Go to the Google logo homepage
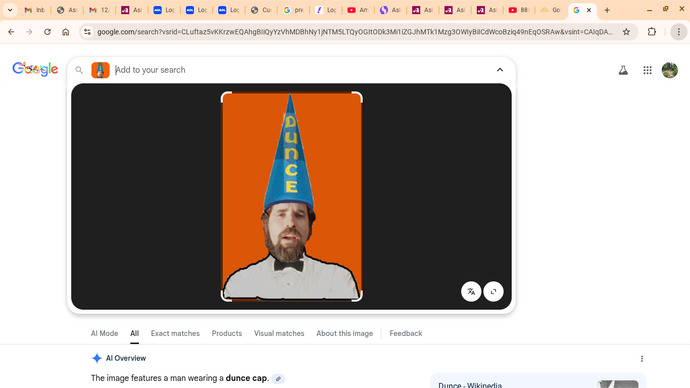This screenshot has width=690, height=388. click(35, 69)
